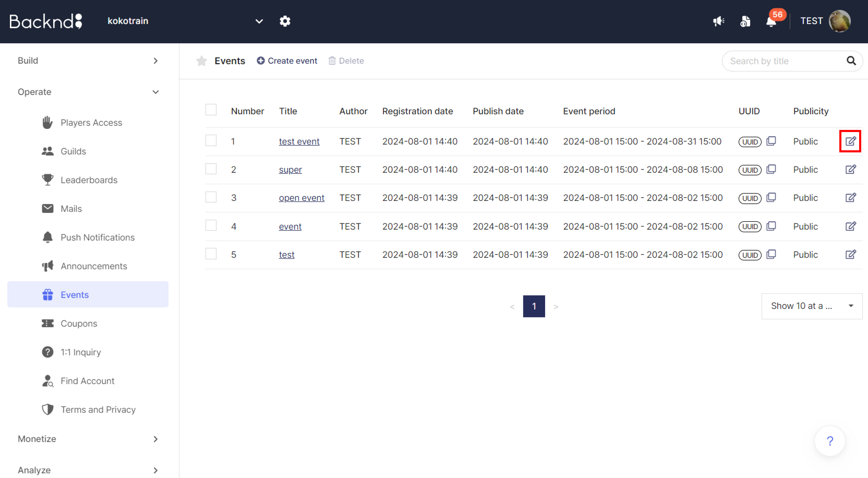868x478 pixels.
Task: Click the Backnd logo
Action: click(x=46, y=21)
